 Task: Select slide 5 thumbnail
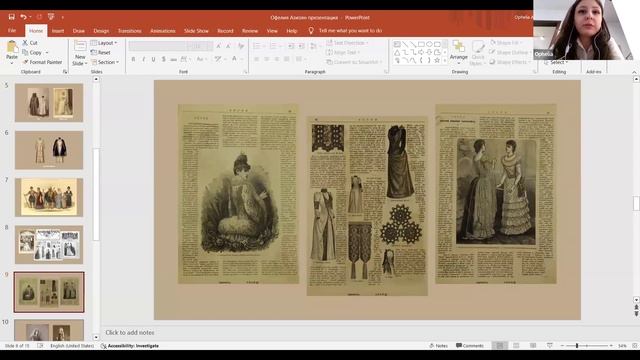49,103
